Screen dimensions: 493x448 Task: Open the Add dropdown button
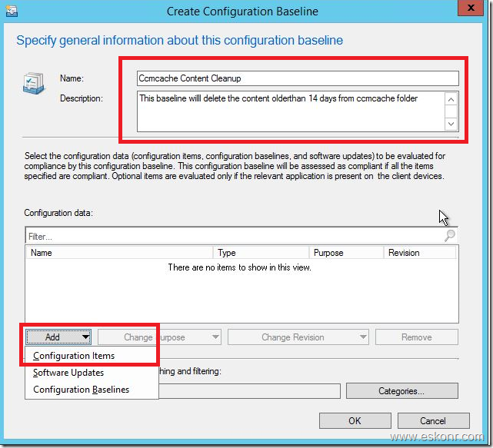58,337
